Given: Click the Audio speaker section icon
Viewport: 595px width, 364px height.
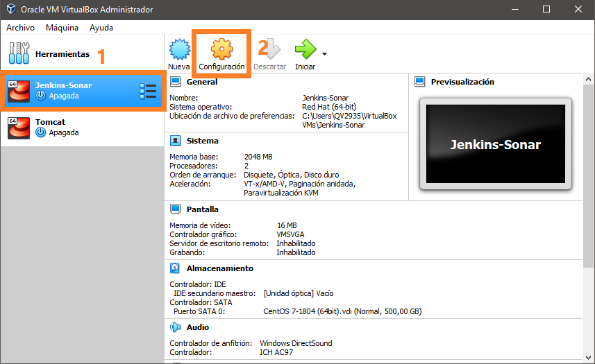Looking at the screenshot, I should tap(176, 327).
